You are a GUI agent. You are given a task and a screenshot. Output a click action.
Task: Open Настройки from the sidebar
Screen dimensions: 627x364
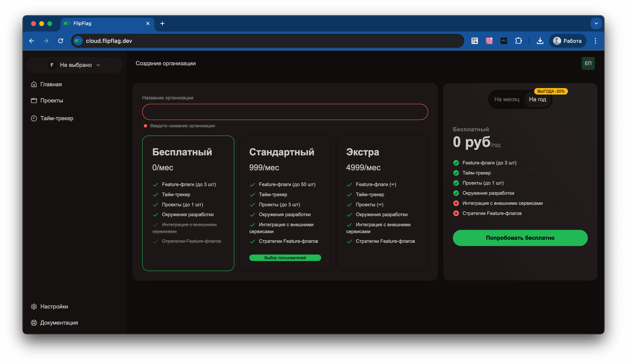coord(54,306)
